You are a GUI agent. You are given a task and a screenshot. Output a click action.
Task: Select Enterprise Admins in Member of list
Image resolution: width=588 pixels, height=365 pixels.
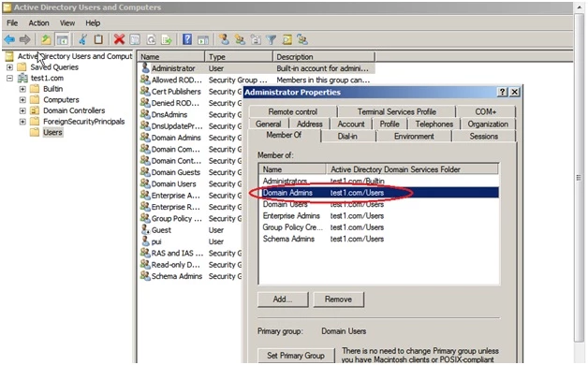pyautogui.click(x=379, y=216)
